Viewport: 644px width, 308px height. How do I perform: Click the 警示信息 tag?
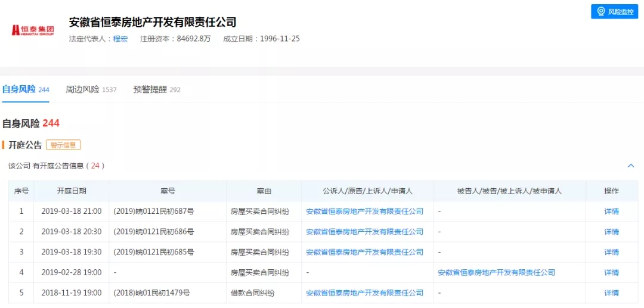pos(63,145)
